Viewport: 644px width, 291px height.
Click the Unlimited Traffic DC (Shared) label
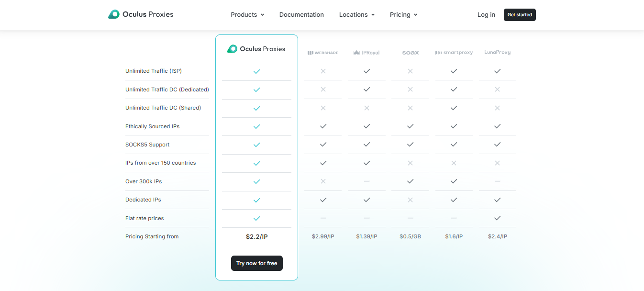click(163, 108)
